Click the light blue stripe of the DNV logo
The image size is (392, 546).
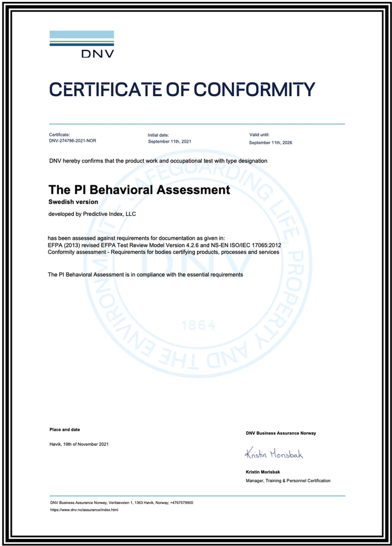coord(81,34)
